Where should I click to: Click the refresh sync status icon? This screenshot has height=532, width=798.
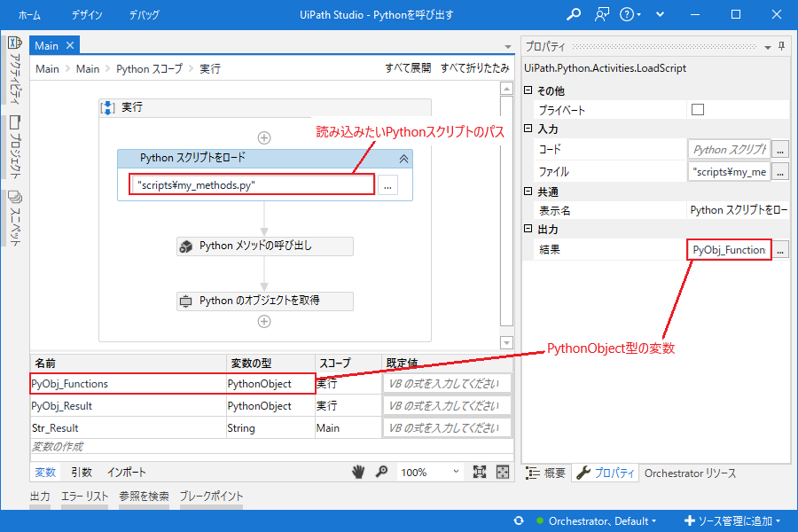click(519, 520)
